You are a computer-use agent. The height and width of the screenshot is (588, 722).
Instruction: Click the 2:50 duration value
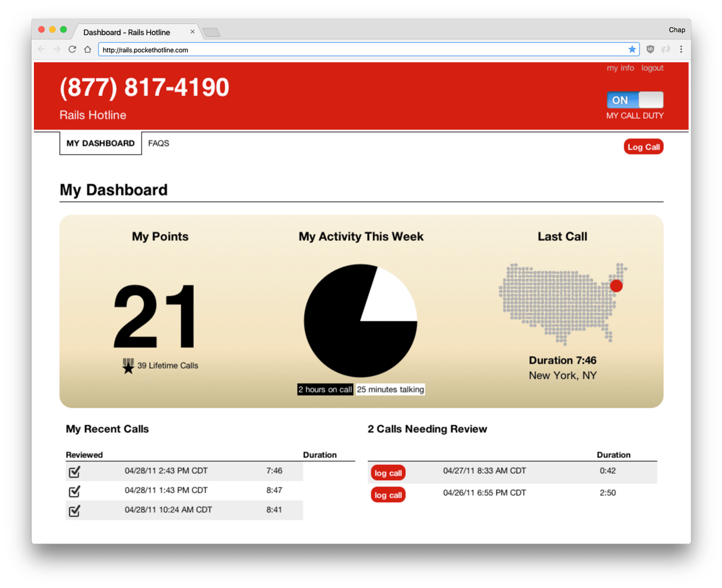point(607,492)
